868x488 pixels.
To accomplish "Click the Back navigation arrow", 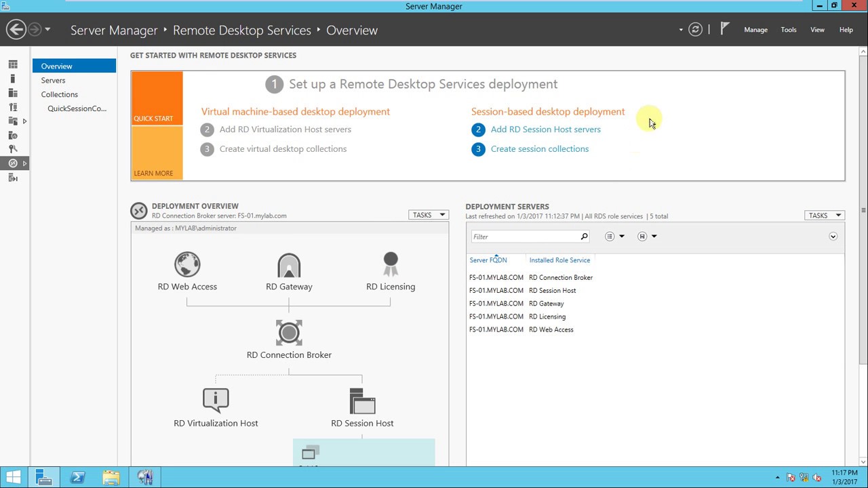I will pyautogui.click(x=16, y=29).
